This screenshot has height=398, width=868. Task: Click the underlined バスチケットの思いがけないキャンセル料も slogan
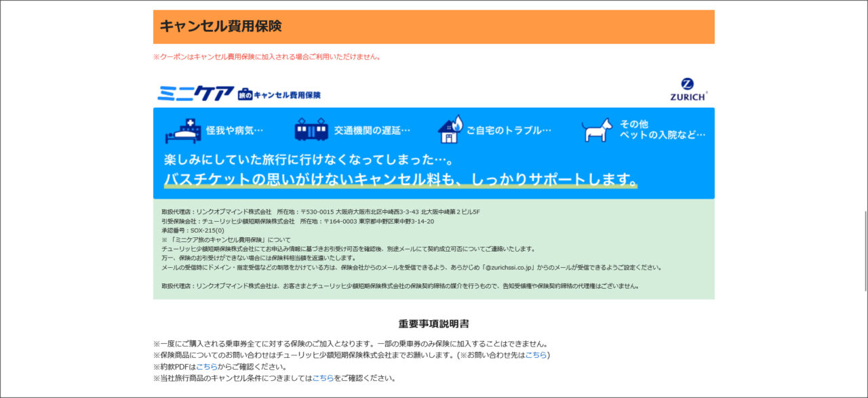click(401, 180)
